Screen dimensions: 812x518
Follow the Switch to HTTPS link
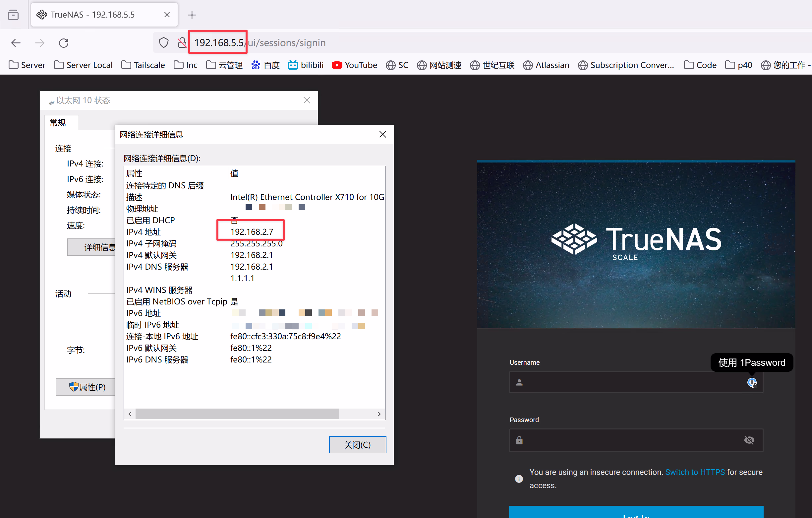coord(695,472)
